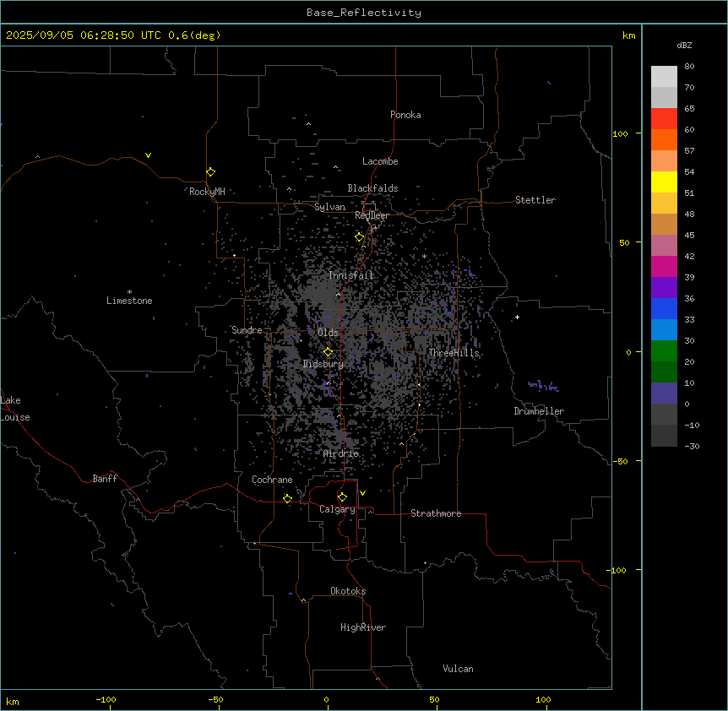Click the km label in top right corner
This screenshot has width=728, height=711.
coord(628,35)
